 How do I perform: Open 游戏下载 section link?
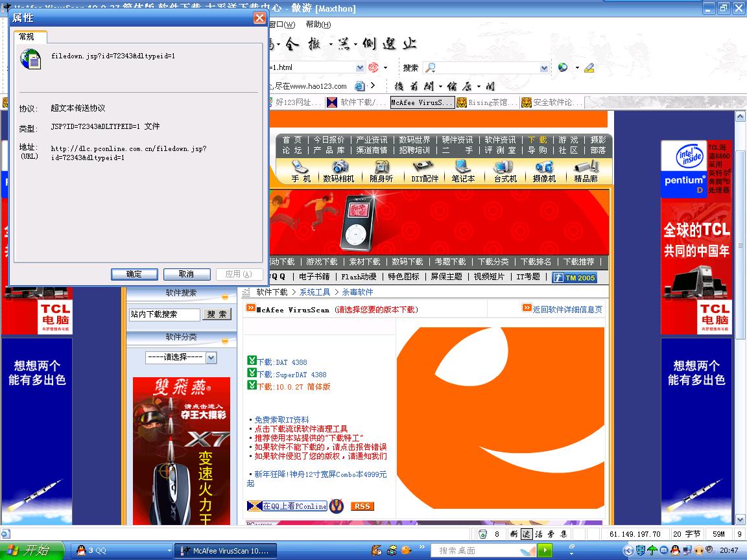pos(322,262)
